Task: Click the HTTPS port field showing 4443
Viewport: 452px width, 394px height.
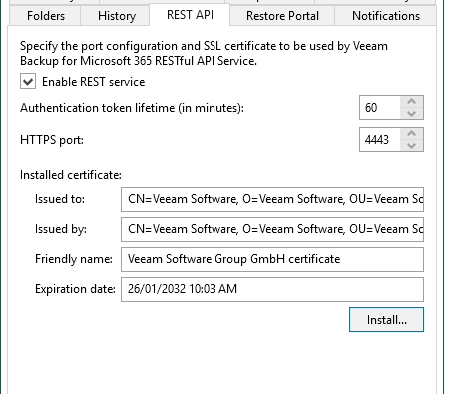Action: pos(380,140)
